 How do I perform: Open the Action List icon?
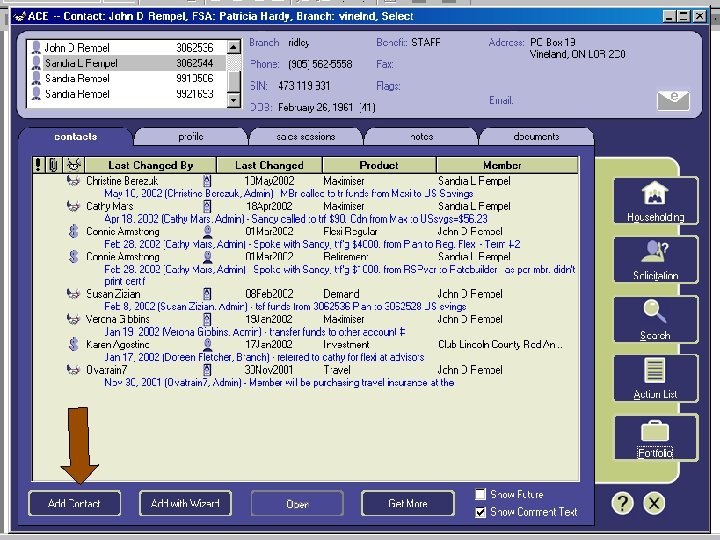[x=655, y=378]
